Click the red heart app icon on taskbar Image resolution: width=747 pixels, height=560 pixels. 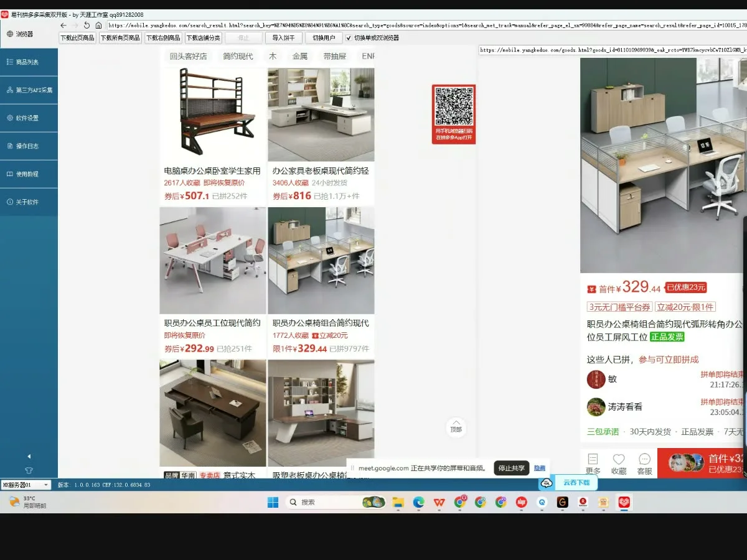click(x=624, y=502)
